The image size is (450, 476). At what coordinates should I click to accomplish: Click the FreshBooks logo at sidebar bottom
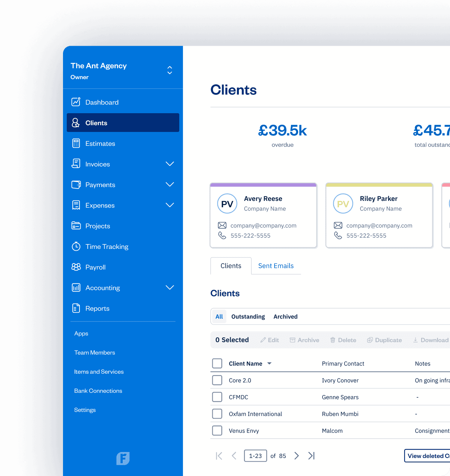(123, 458)
